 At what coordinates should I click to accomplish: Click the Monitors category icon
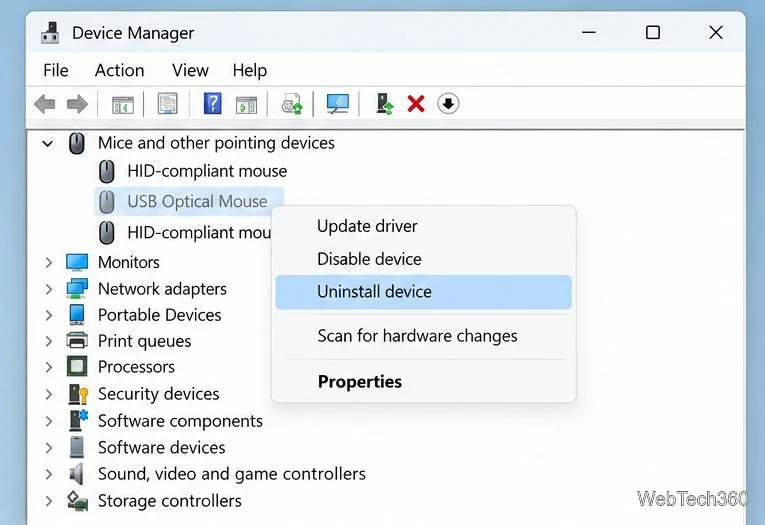77,262
